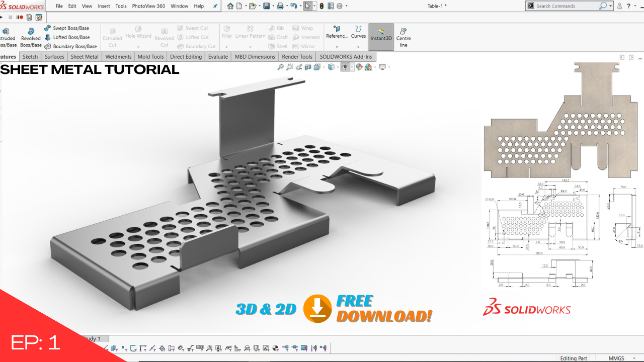Switch to the Evaluate tab
The width and height of the screenshot is (644, 362).
point(218,57)
